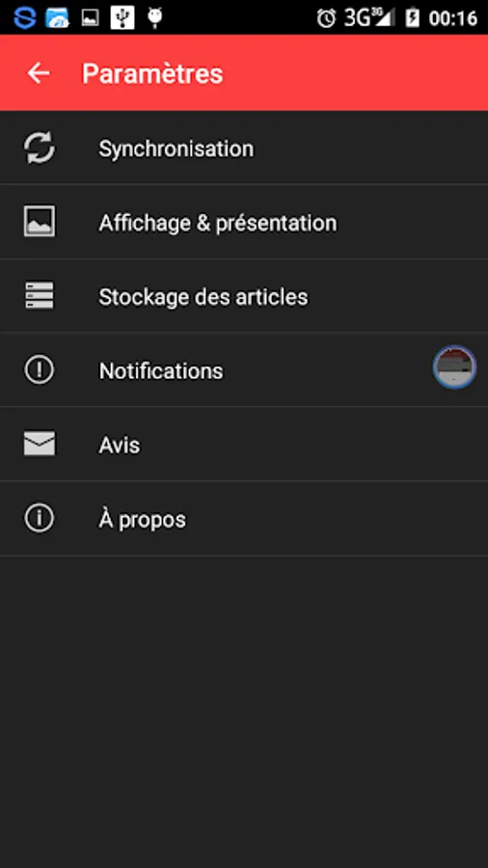This screenshot has height=868, width=488.
Task: Open the Synchronisation settings
Action: [244, 148]
